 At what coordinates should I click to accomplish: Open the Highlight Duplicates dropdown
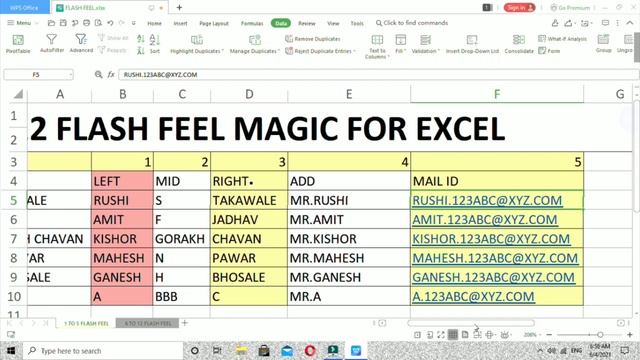coord(197,51)
